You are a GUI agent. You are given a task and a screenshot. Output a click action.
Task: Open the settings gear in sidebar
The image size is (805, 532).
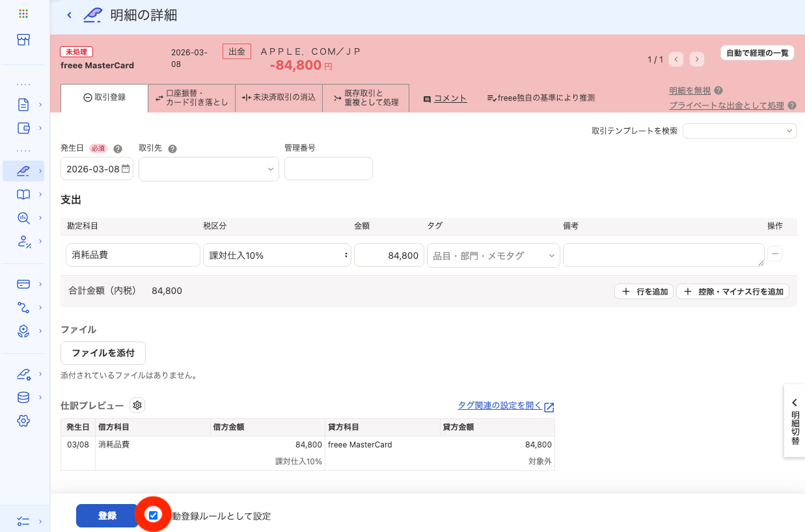click(23, 421)
